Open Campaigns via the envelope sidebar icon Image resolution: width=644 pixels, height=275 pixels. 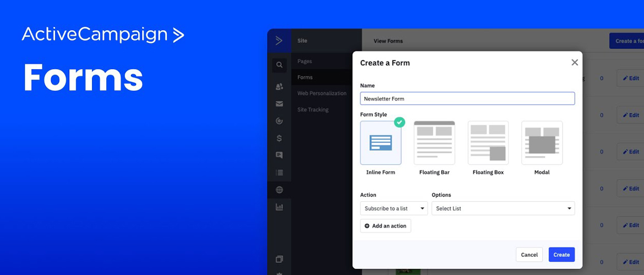[279, 104]
